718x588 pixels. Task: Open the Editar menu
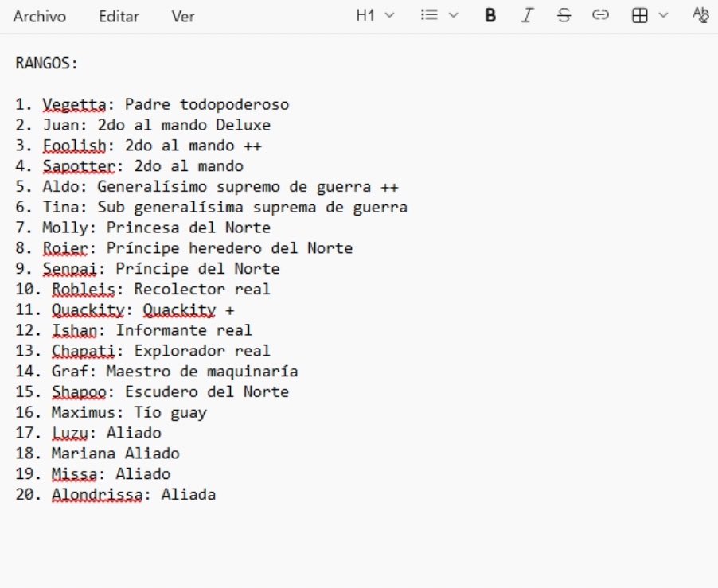pos(119,17)
